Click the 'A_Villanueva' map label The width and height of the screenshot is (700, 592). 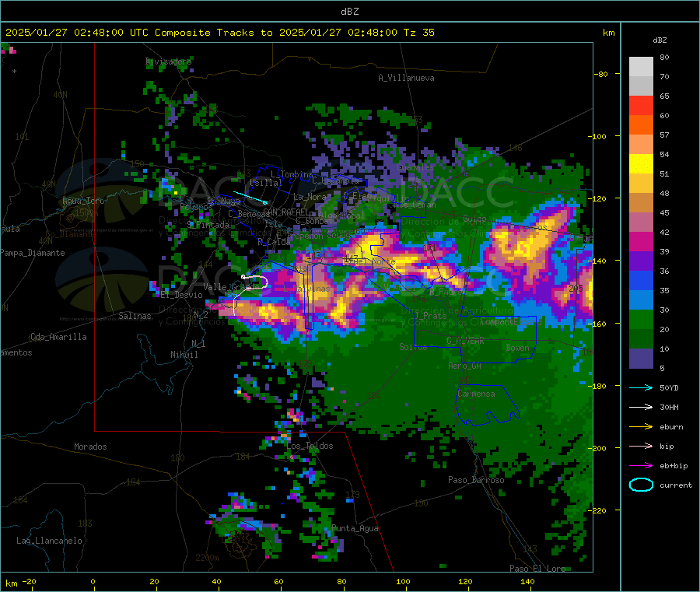(406, 78)
